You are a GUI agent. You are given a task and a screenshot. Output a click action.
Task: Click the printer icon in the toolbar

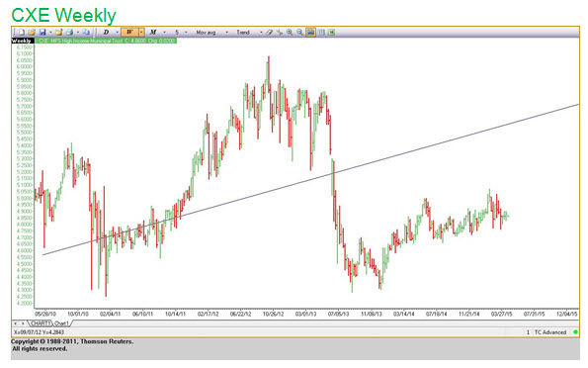pos(70,33)
